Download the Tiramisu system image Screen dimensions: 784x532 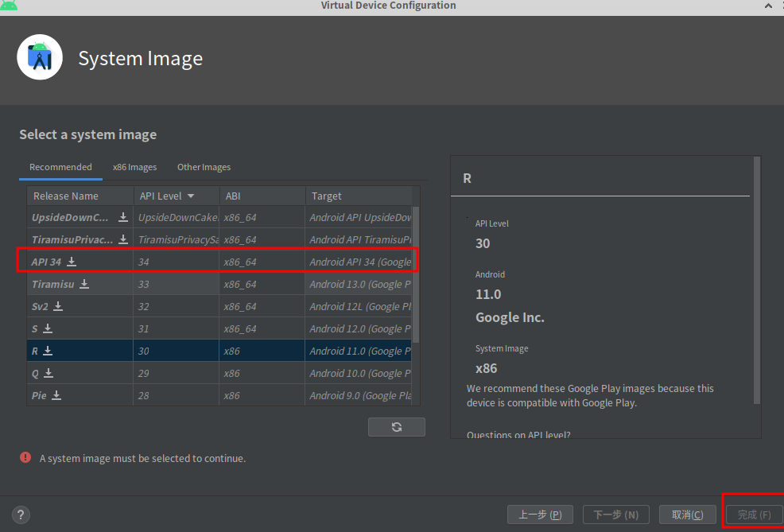tap(84, 284)
